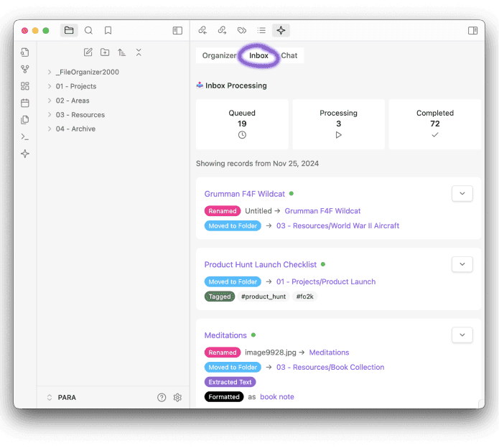
Task: Filter by the Completed status card
Action: [435, 124]
